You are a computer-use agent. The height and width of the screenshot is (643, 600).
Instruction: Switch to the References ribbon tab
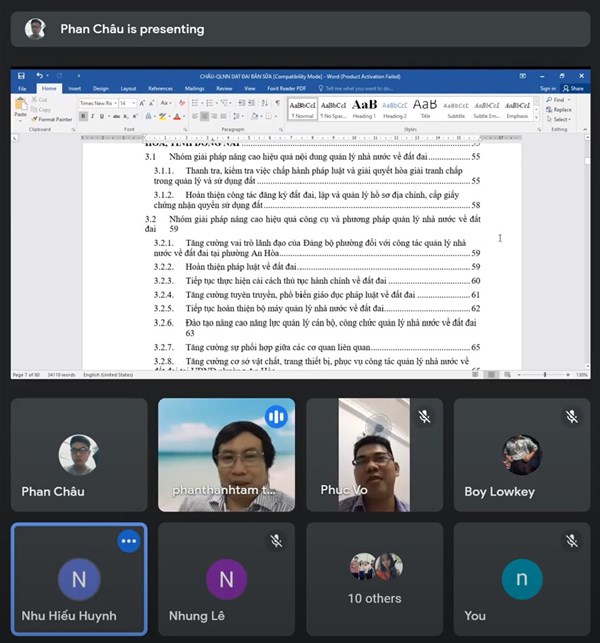160,88
